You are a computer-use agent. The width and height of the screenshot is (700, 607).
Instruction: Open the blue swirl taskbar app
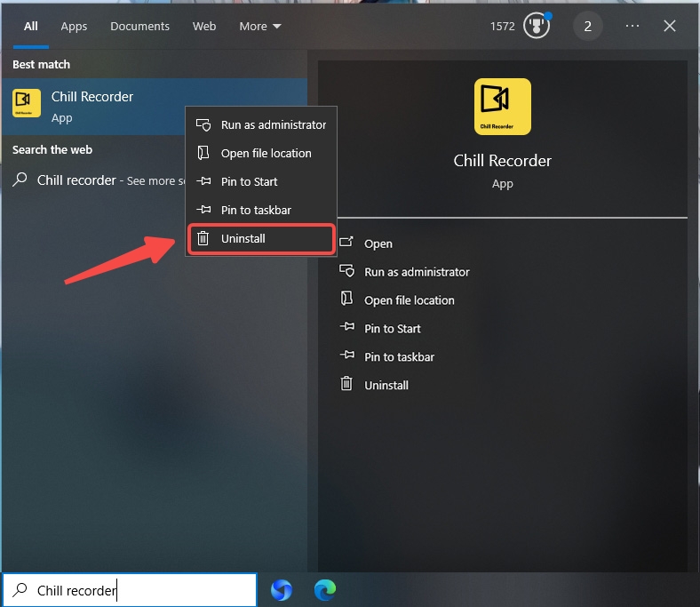pos(282,589)
